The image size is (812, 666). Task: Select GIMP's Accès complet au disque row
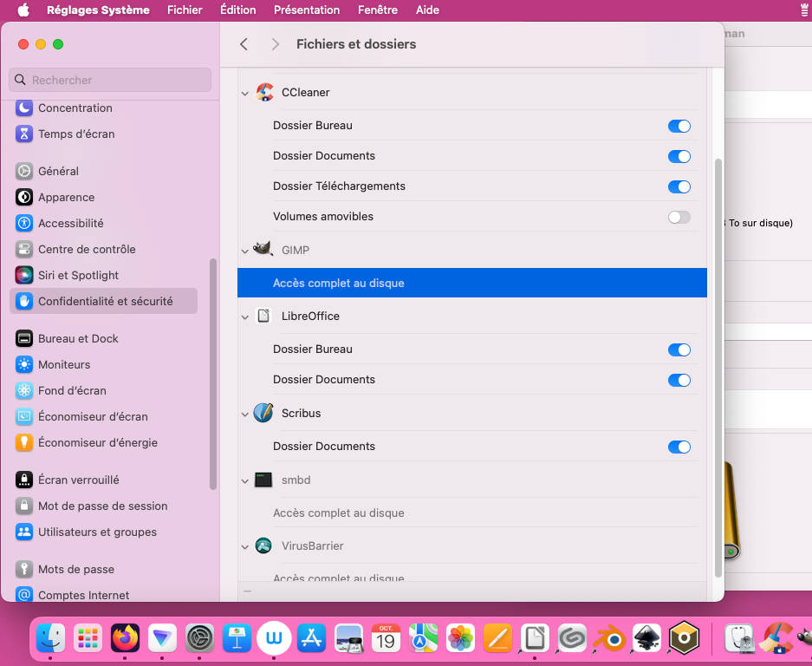[x=471, y=283]
